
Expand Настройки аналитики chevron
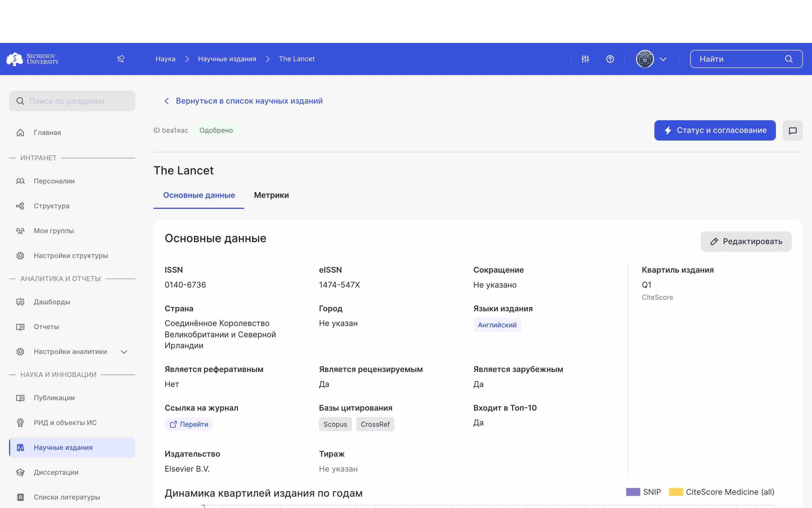(x=124, y=352)
